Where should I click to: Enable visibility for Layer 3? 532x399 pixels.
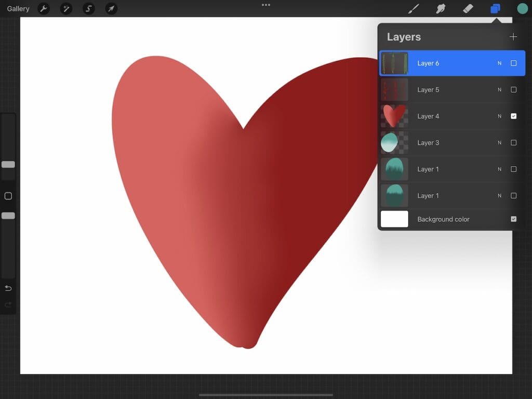click(513, 142)
